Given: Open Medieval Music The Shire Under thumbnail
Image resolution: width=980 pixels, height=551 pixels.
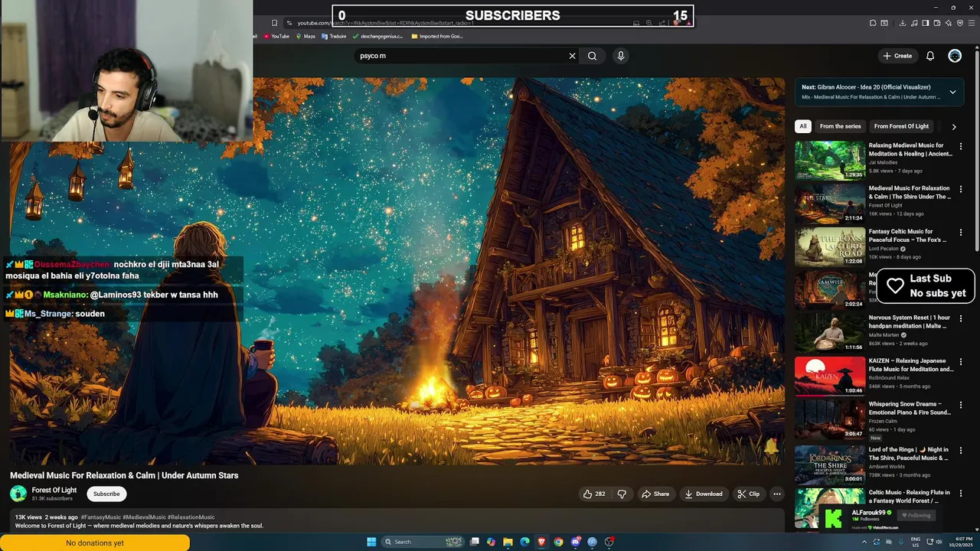Looking at the screenshot, I should [x=829, y=203].
